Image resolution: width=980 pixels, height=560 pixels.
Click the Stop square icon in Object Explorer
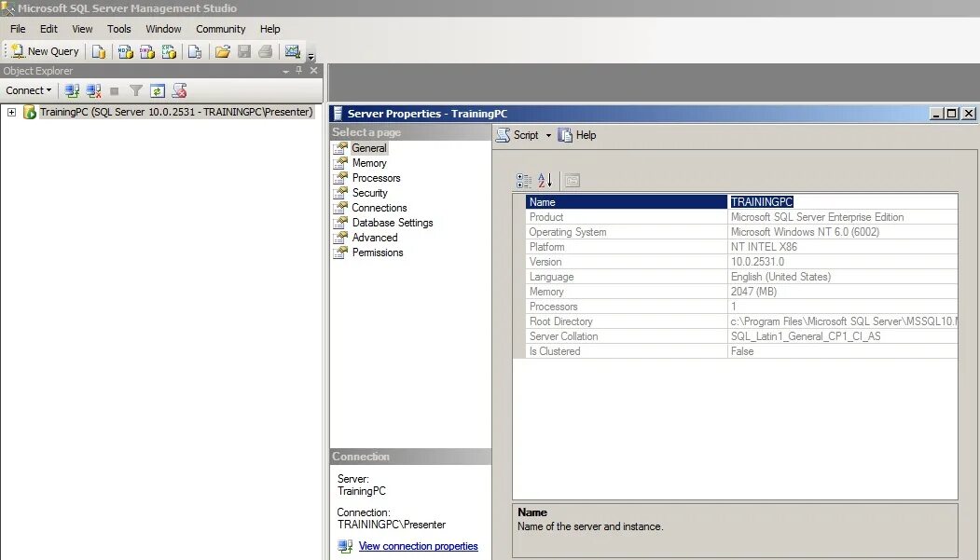point(115,91)
